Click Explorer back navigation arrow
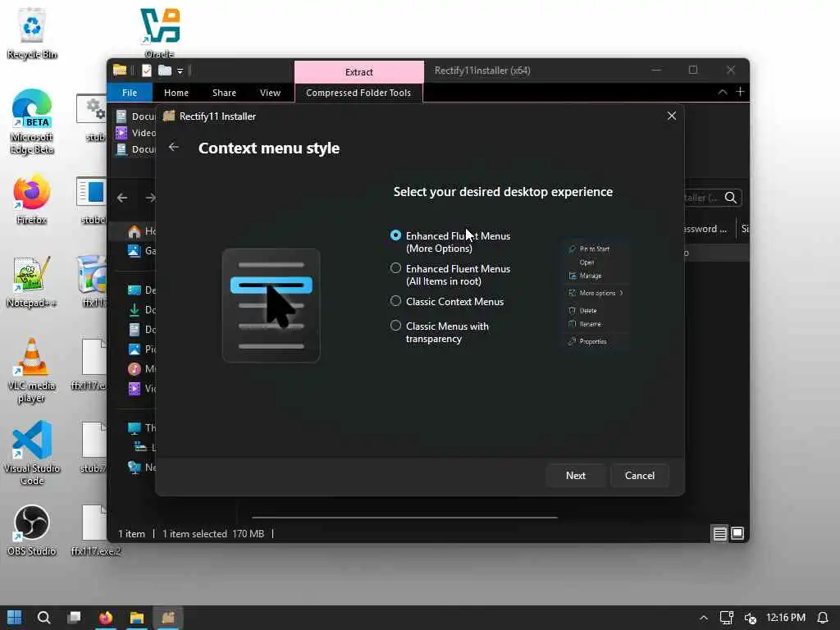This screenshot has width=840, height=630. tap(122, 198)
